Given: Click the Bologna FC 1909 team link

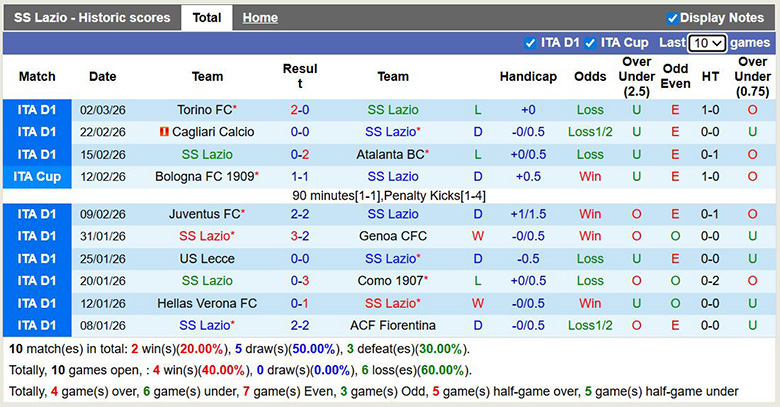Looking at the screenshot, I should pyautogui.click(x=204, y=176).
